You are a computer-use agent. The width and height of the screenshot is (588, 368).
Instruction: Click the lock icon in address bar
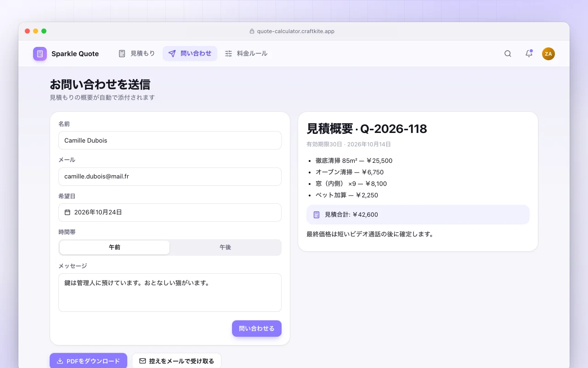point(252,31)
